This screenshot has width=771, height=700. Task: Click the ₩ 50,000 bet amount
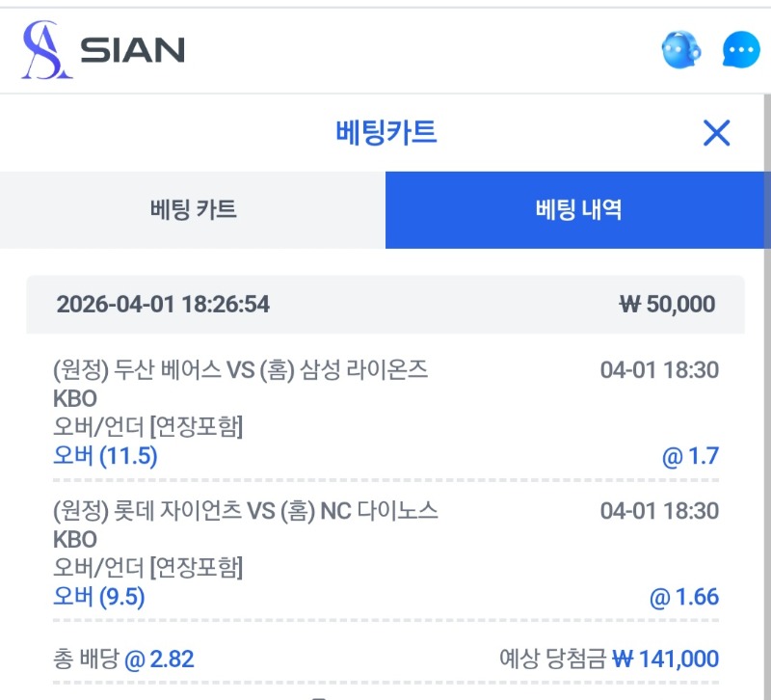click(x=667, y=305)
